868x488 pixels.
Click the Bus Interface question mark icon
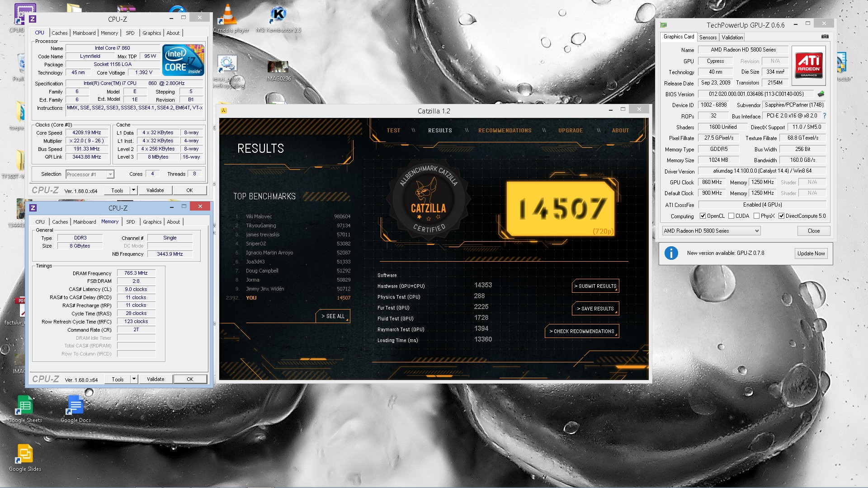click(x=825, y=116)
